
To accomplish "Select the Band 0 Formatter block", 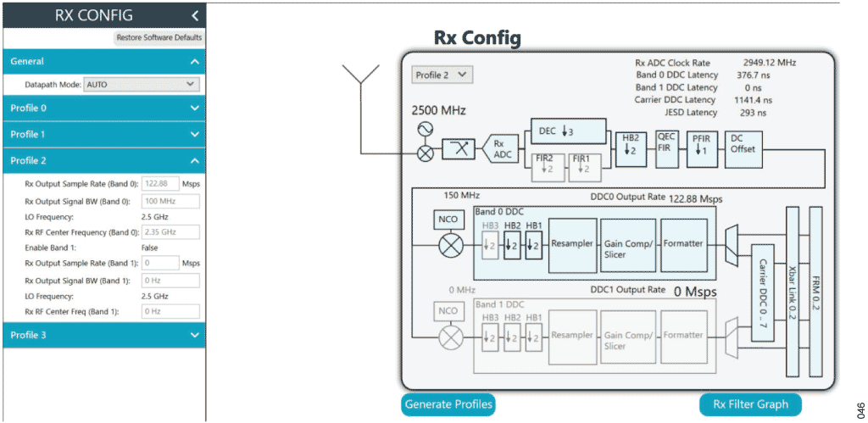I will 682,244.
